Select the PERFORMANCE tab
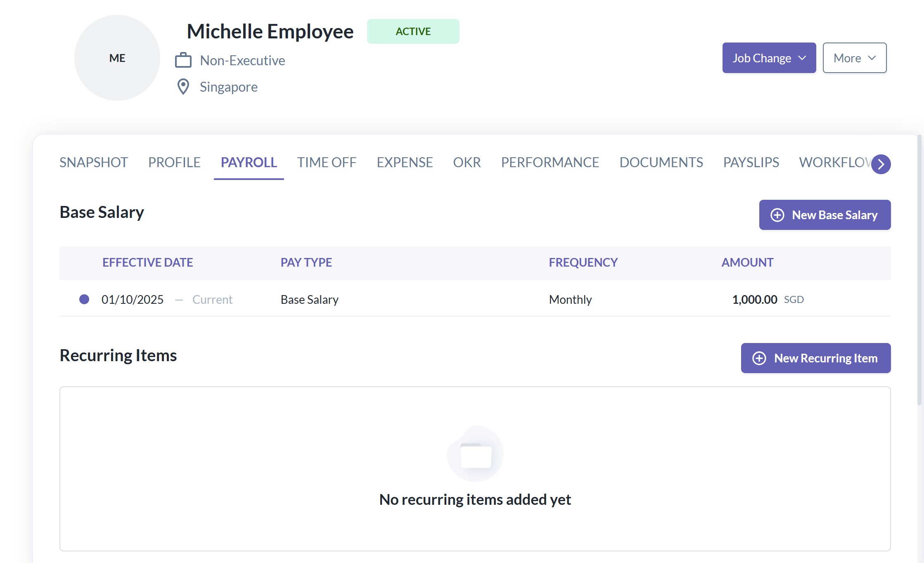The width and height of the screenshot is (924, 563). click(x=550, y=163)
